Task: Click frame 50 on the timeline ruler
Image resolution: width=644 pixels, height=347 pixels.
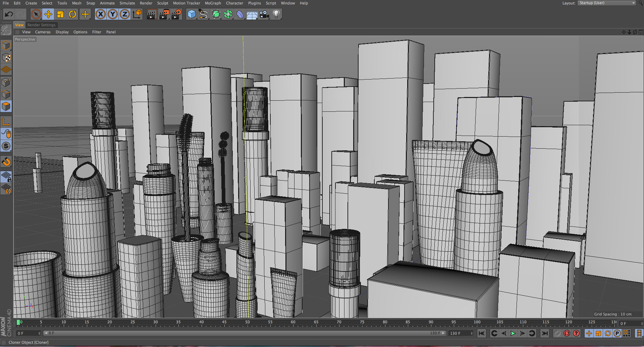Action: 247,323
